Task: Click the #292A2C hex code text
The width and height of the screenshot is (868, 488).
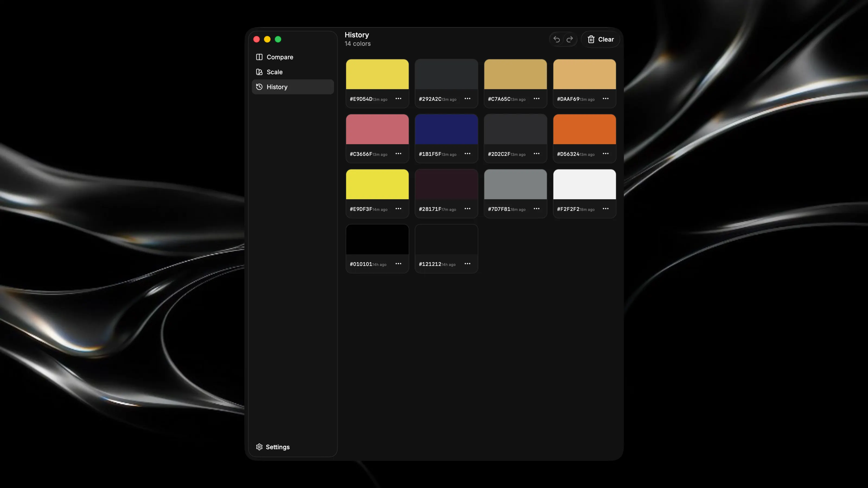Action: click(x=430, y=99)
